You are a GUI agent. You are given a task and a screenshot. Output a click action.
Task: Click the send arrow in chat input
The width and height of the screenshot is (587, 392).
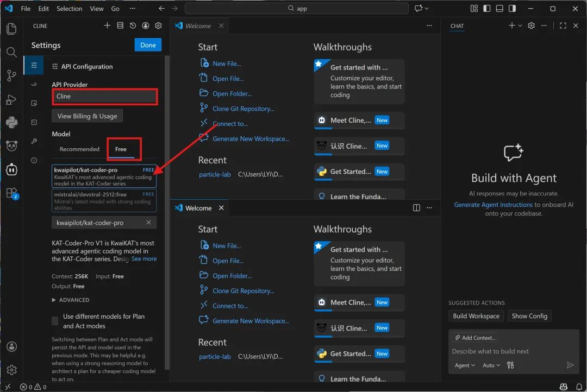570,365
